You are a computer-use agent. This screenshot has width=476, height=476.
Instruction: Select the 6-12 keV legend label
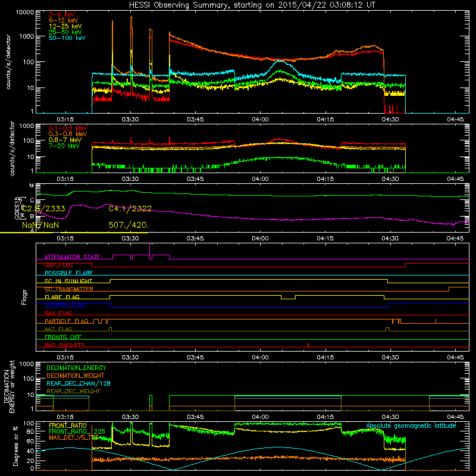[x=64, y=20]
